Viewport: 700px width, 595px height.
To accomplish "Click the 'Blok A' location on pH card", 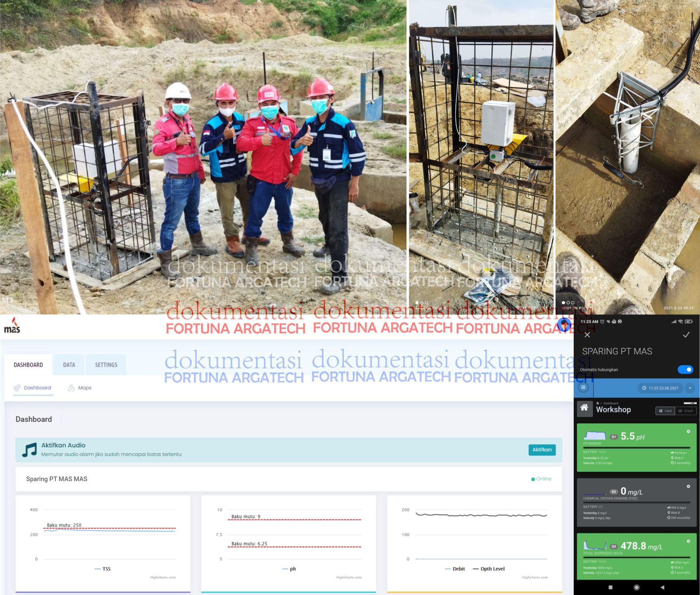I will pos(677,458).
